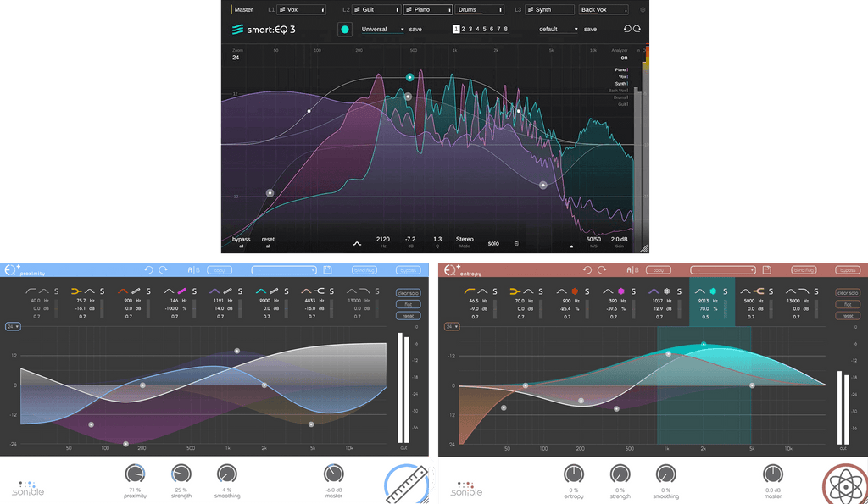Toggle A|B comparison in entropy plugin
Image resolution: width=868 pixels, height=504 pixels.
tap(632, 270)
